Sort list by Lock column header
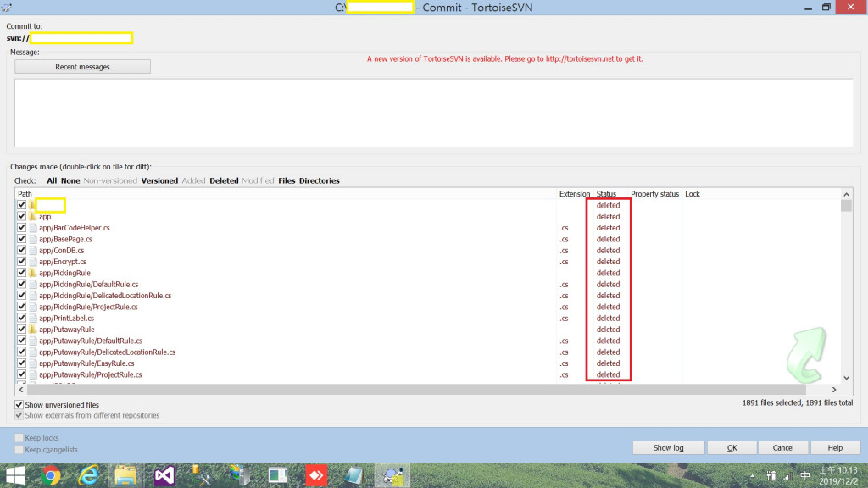 [x=693, y=194]
